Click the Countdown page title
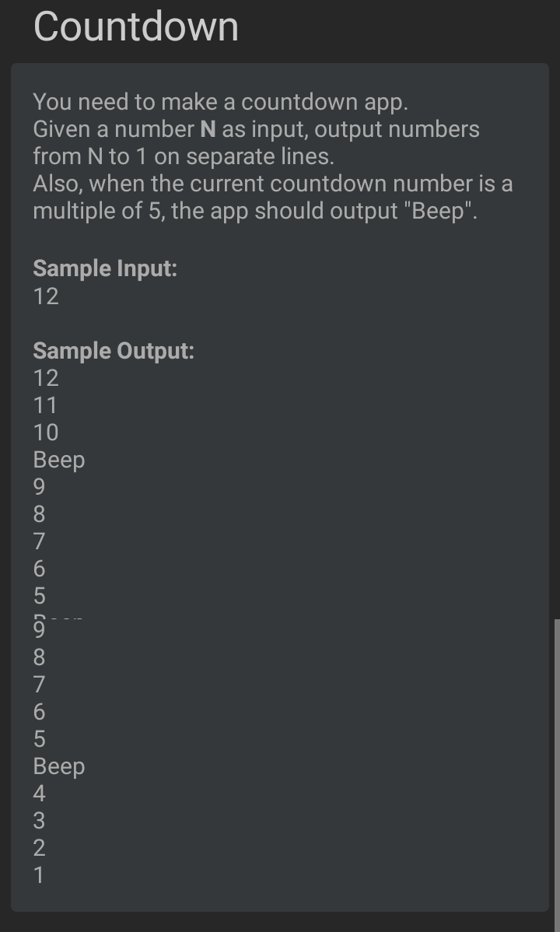Screen dimensions: 560x932 [135, 26]
